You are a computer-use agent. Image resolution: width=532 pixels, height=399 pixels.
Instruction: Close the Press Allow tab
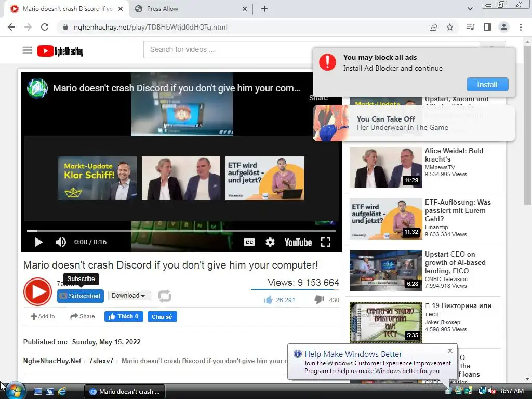(245, 9)
